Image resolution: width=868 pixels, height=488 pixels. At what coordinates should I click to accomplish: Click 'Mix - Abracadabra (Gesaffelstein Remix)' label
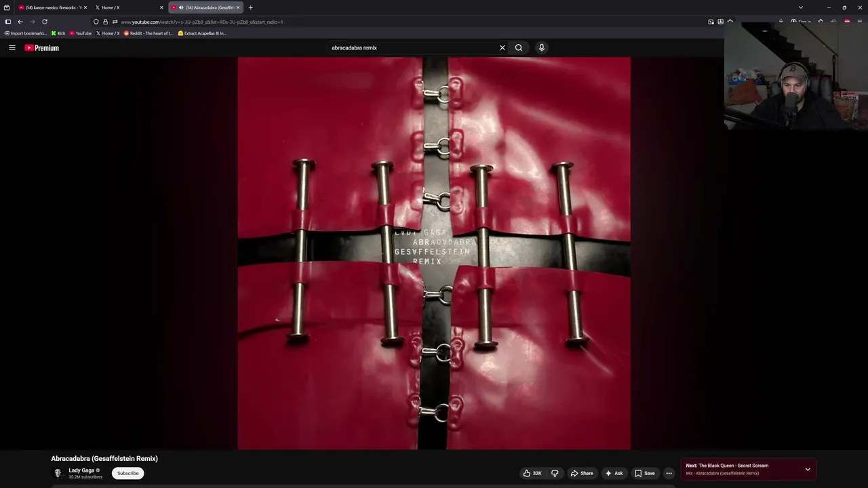pos(722,473)
